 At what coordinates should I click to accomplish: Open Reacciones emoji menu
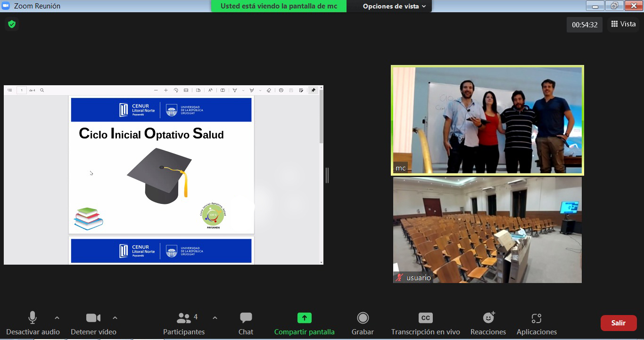point(488,323)
